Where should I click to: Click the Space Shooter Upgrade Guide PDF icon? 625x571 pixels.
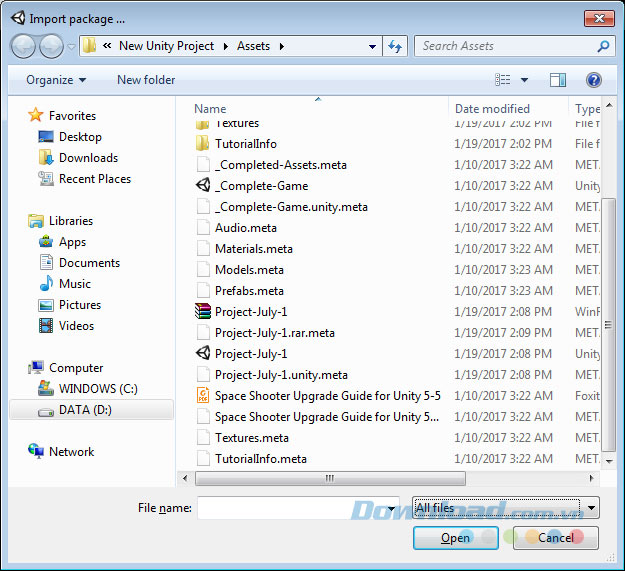point(203,396)
